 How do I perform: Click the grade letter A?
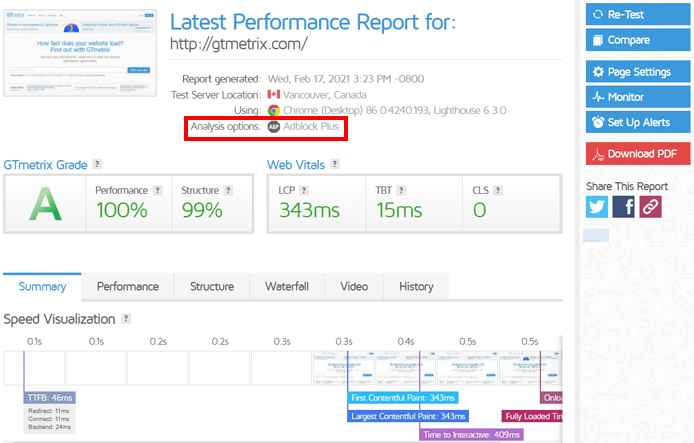(x=45, y=204)
